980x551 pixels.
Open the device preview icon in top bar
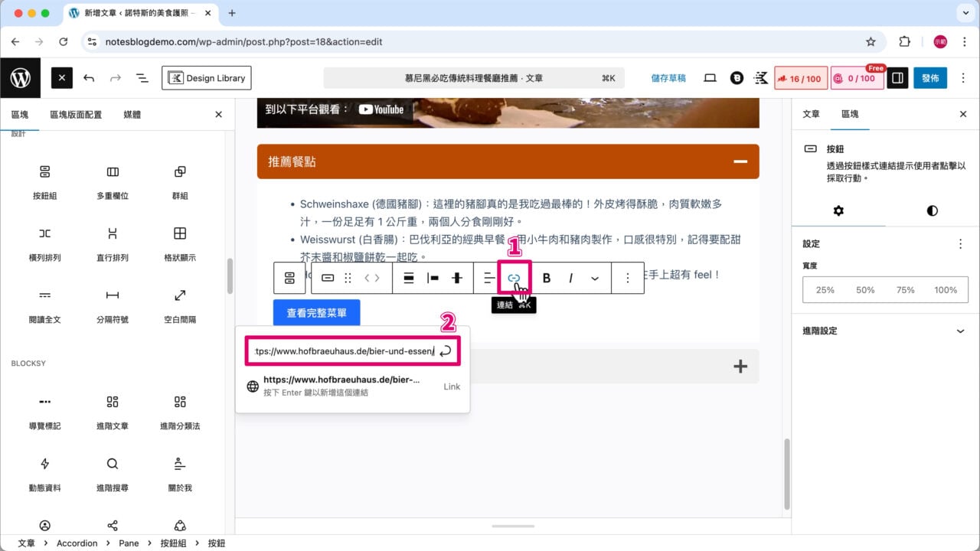point(710,77)
